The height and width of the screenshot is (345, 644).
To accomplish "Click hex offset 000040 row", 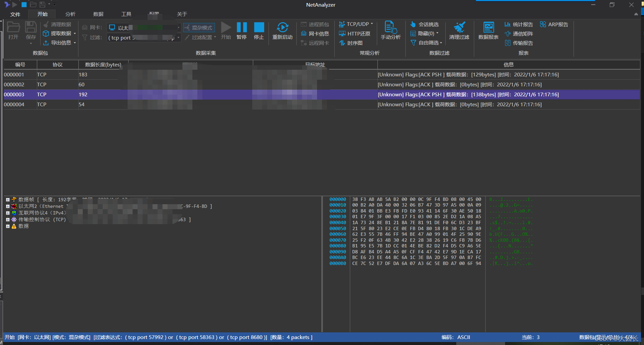I will pos(338,222).
